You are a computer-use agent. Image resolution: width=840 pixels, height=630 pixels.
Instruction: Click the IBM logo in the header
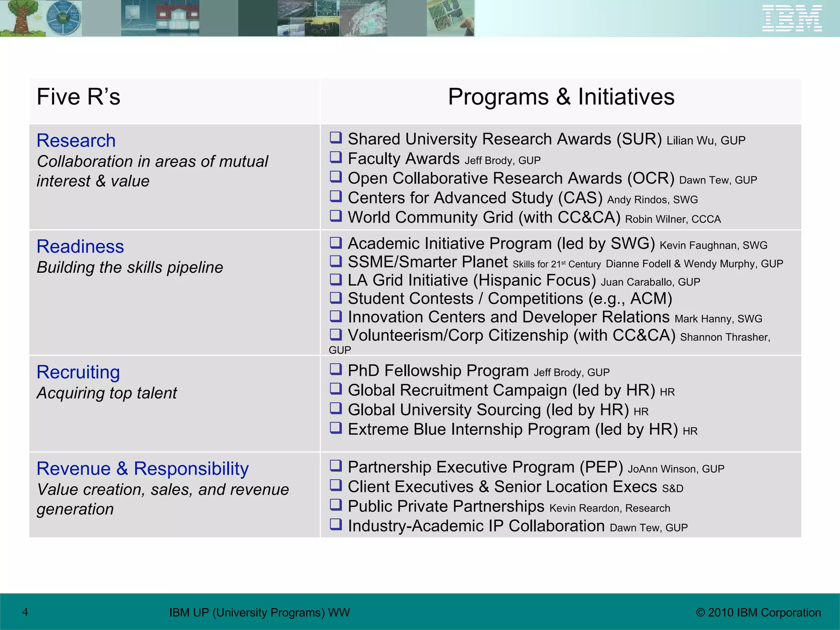pyautogui.click(x=792, y=18)
